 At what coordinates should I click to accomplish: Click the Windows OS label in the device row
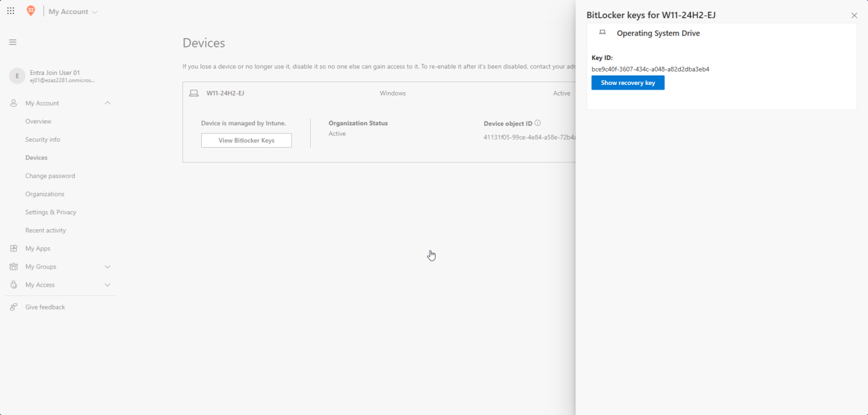[393, 94]
